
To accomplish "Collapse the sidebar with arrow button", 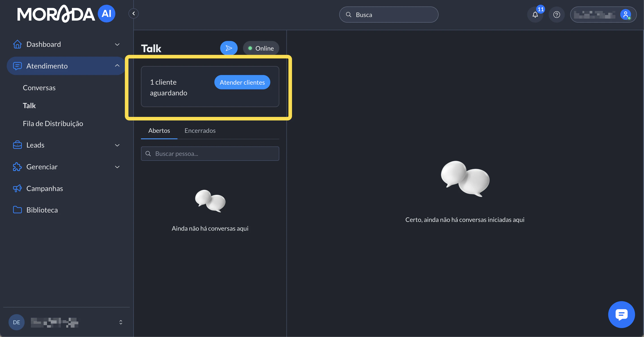I will [x=134, y=13].
